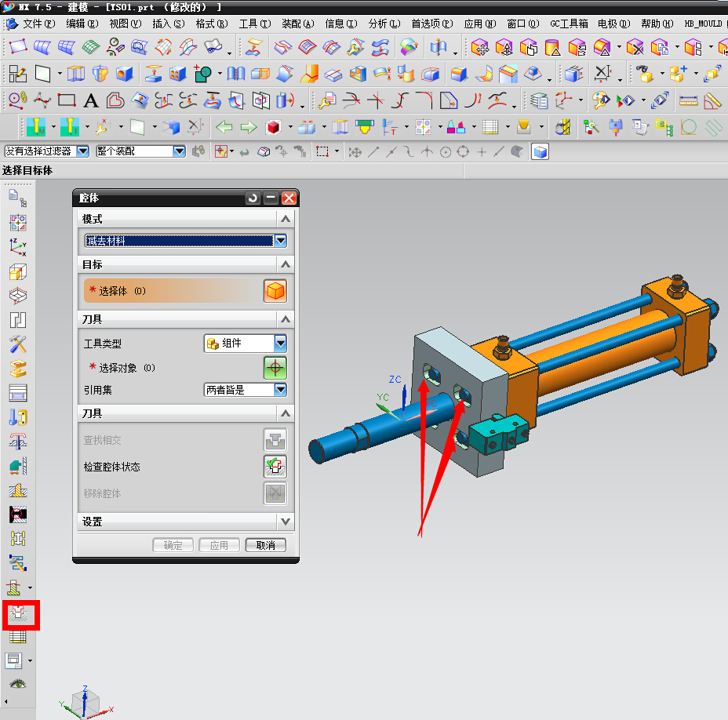Expand the 设置 section
Image resolution: width=728 pixels, height=720 pixels.
[286, 522]
